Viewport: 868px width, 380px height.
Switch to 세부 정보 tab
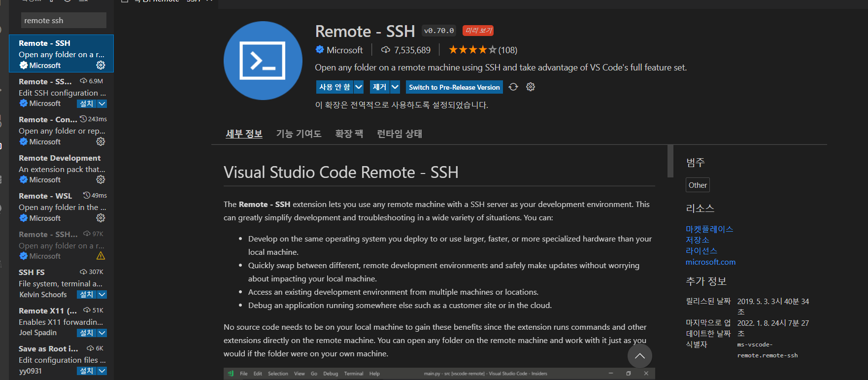click(x=244, y=134)
